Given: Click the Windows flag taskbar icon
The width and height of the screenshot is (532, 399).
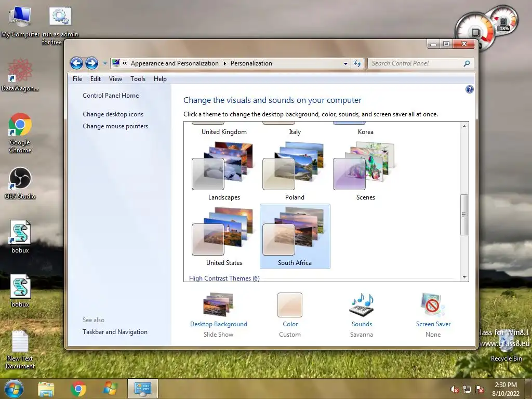Looking at the screenshot, I should (110, 389).
